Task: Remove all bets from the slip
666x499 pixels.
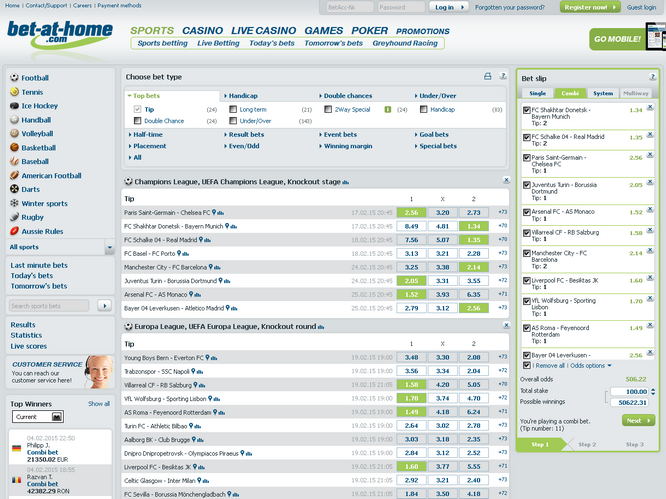Action: (x=550, y=366)
